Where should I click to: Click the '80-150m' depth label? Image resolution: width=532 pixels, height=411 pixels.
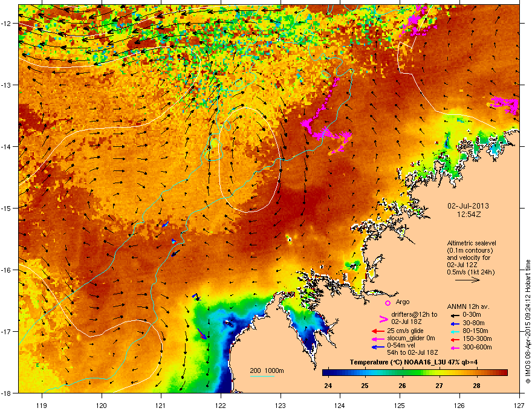point(475,331)
